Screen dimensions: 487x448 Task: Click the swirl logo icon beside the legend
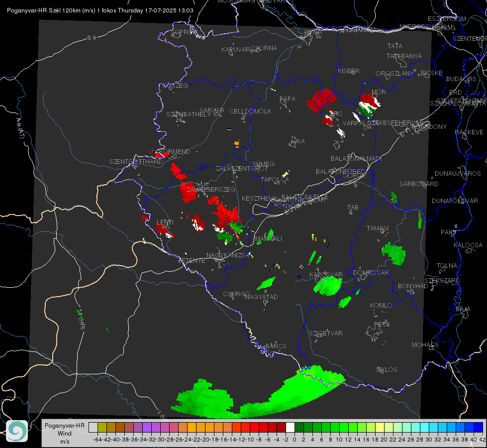click(17, 431)
